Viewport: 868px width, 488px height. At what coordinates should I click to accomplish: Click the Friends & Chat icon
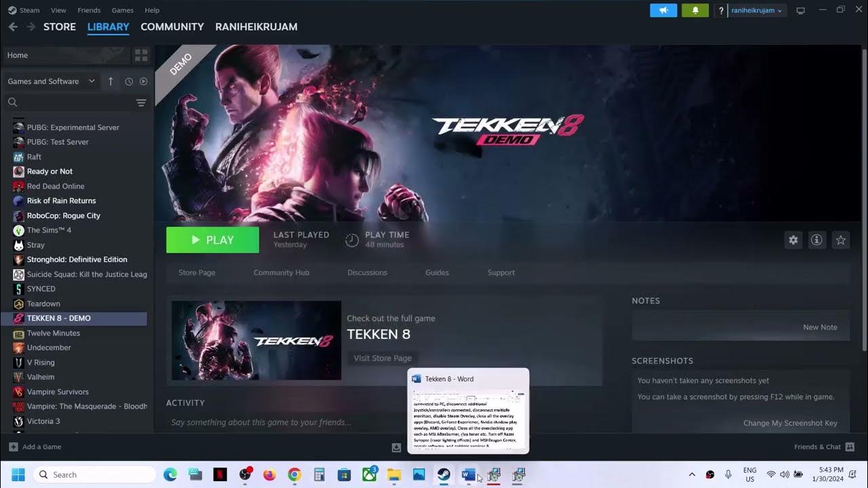tap(850, 447)
